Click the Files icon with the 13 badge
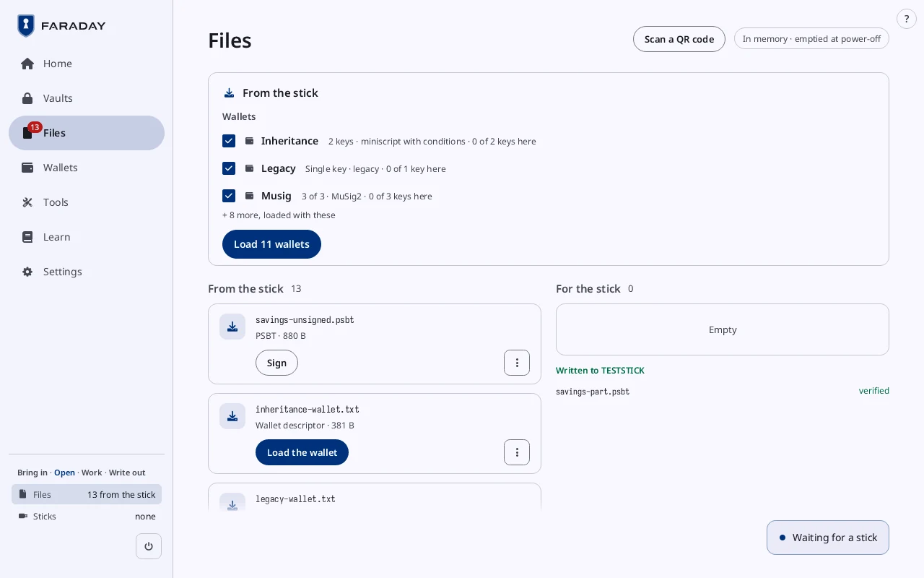This screenshot has width=924, height=578. pyautogui.click(x=28, y=133)
